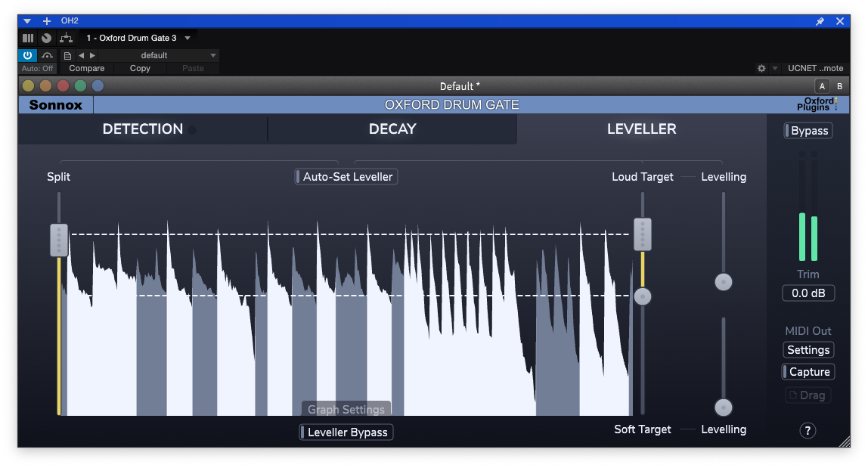Click the Copy button
The width and height of the screenshot is (868, 468).
pyautogui.click(x=140, y=68)
